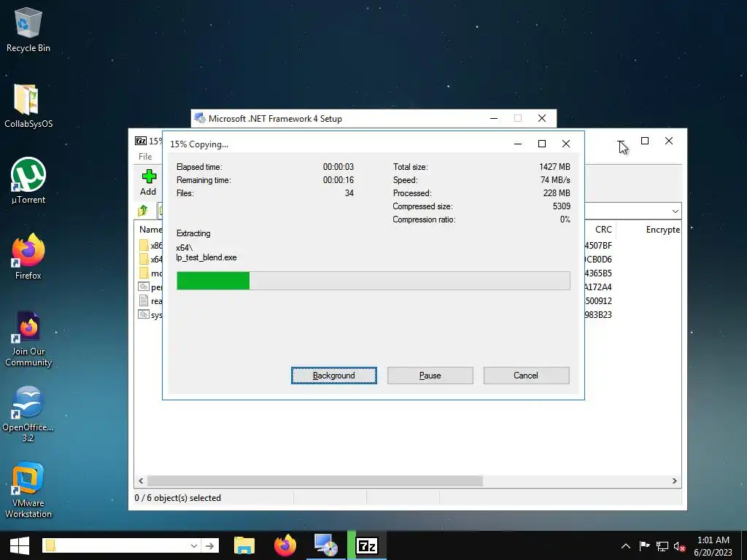747x560 pixels.
Task: Open the Recycle Bin desktop icon
Action: pos(28,29)
